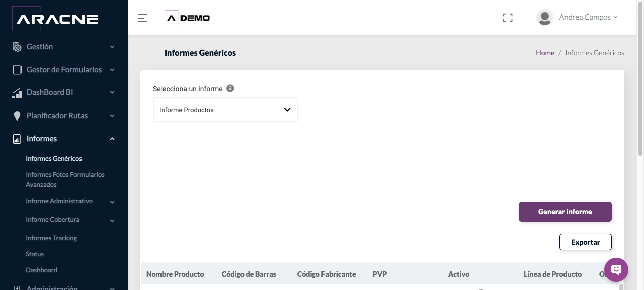This screenshot has width=644, height=290.
Task: Click the DashBoard BI chart icon
Action: click(17, 93)
